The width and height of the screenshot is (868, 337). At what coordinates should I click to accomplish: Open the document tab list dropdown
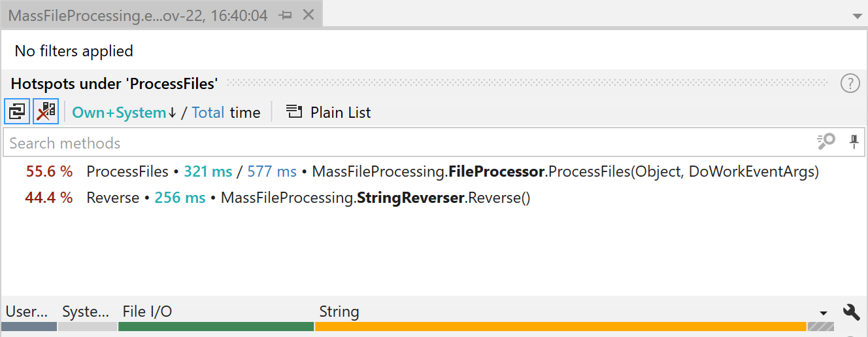click(857, 16)
